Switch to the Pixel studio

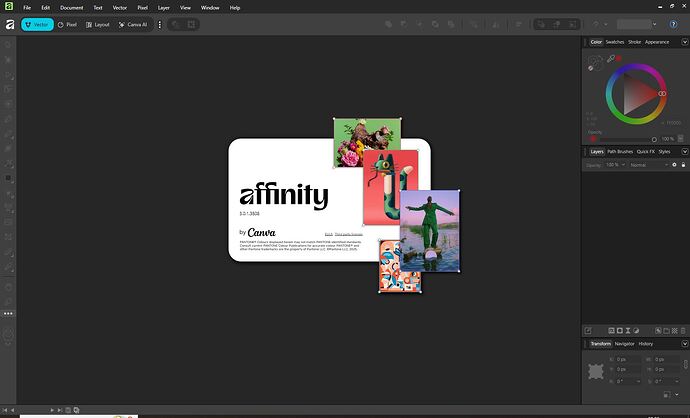(67, 25)
